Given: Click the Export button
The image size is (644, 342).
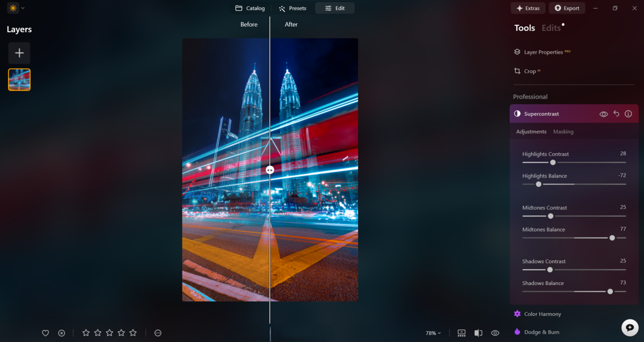Looking at the screenshot, I should coord(567,8).
